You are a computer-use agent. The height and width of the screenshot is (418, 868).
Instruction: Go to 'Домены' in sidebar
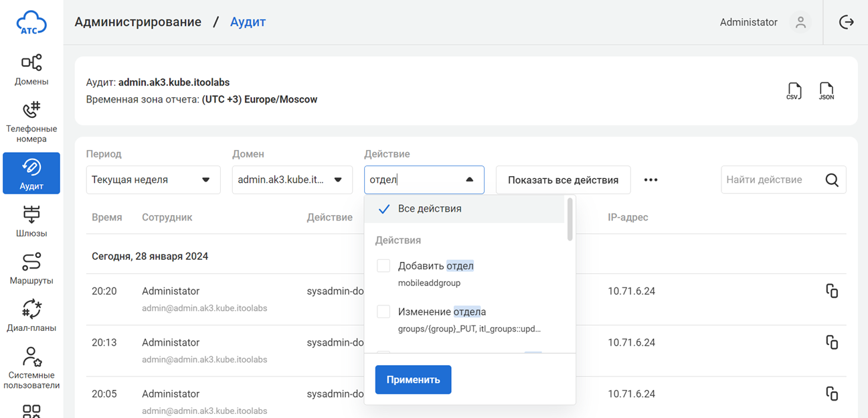(x=31, y=70)
